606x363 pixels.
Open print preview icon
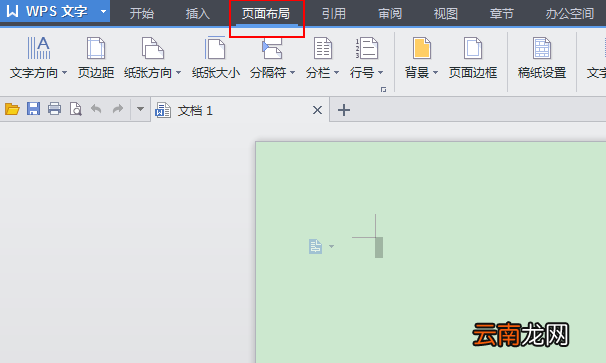[75, 109]
